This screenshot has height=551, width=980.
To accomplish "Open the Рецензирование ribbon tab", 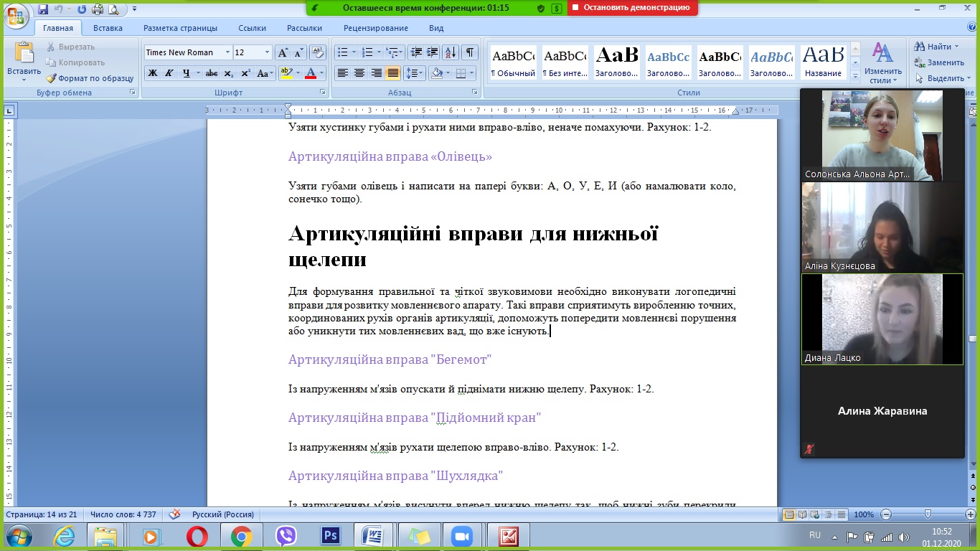I will tap(375, 28).
